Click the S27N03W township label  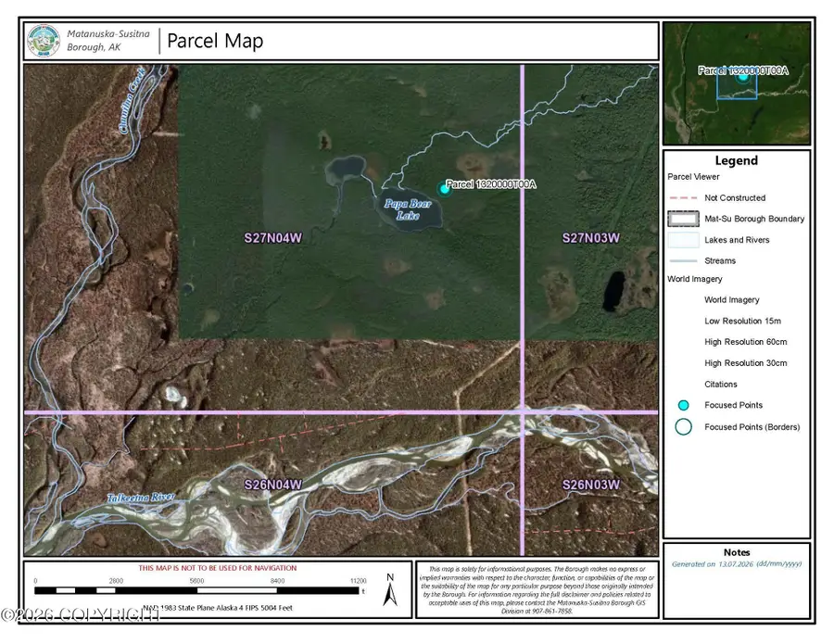(x=591, y=238)
